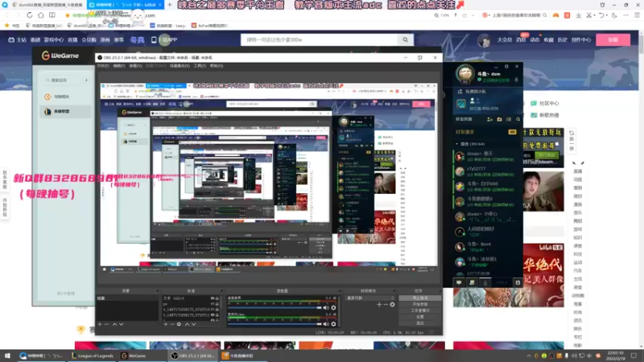Open settings gear in LoL friends panel
The width and height of the screenshot is (644, 362).
pyautogui.click(x=506, y=67)
